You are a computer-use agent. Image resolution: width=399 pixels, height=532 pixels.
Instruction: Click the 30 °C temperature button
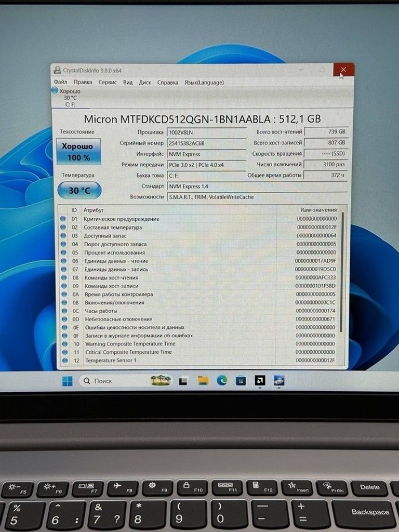coord(79,190)
